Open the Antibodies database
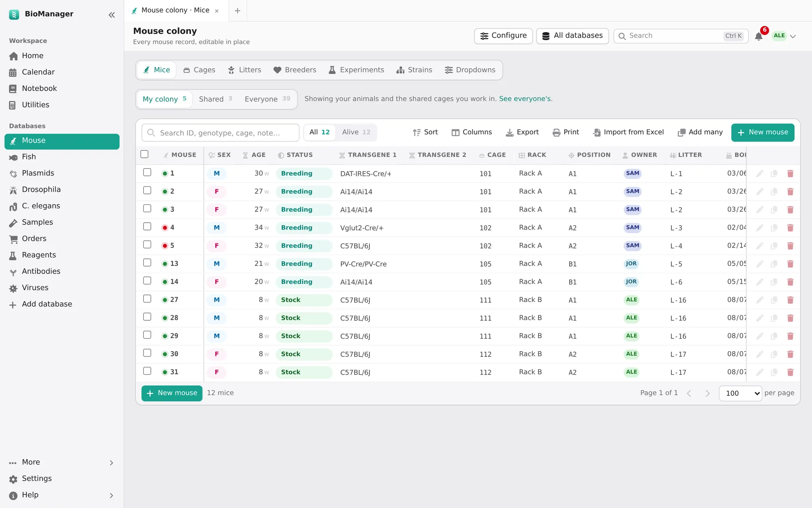The image size is (812, 508). pyautogui.click(x=62, y=271)
